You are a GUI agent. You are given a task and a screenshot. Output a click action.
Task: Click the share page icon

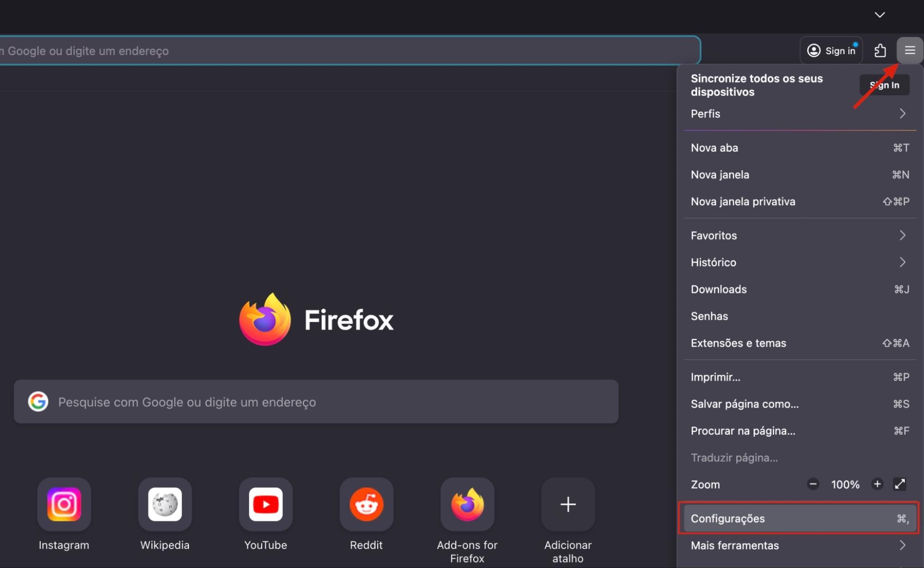(x=881, y=50)
